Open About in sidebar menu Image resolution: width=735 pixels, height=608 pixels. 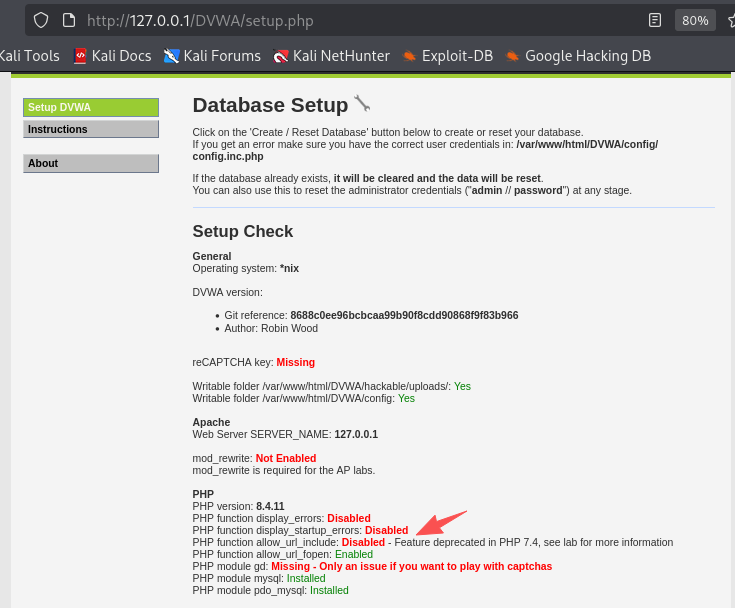91,164
